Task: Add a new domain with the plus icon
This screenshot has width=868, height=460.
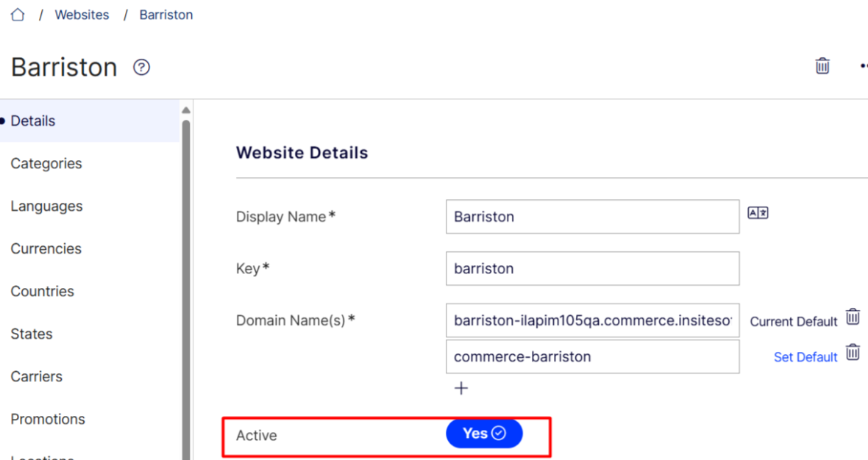Action: click(x=461, y=388)
